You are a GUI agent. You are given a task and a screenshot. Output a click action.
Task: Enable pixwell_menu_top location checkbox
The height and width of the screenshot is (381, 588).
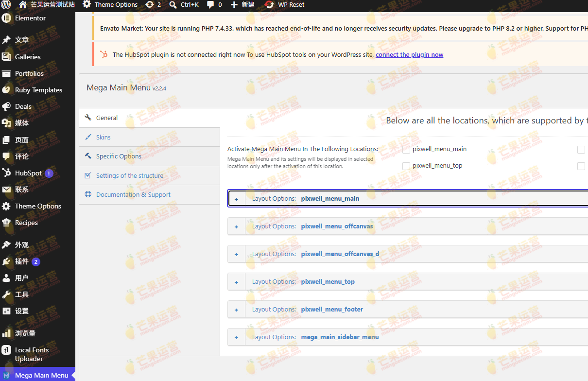[x=406, y=166]
